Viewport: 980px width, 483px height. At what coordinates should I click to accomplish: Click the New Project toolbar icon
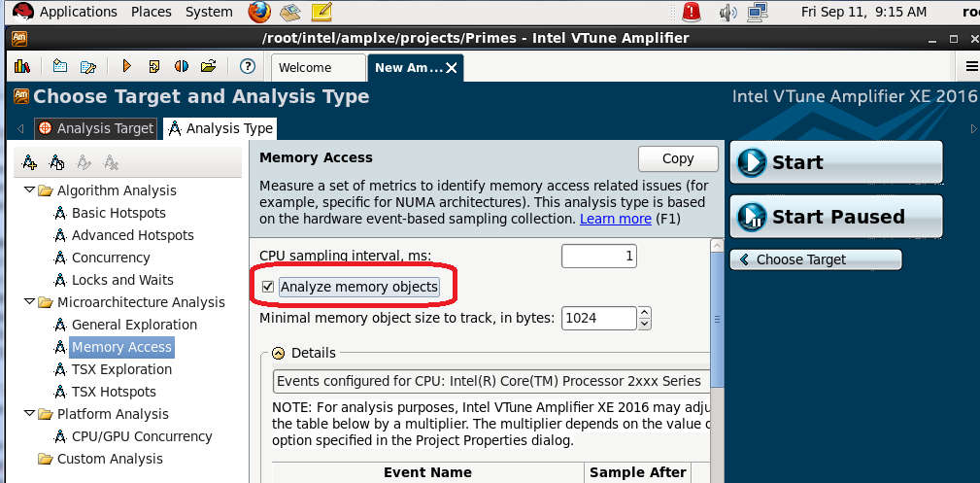tap(60, 67)
